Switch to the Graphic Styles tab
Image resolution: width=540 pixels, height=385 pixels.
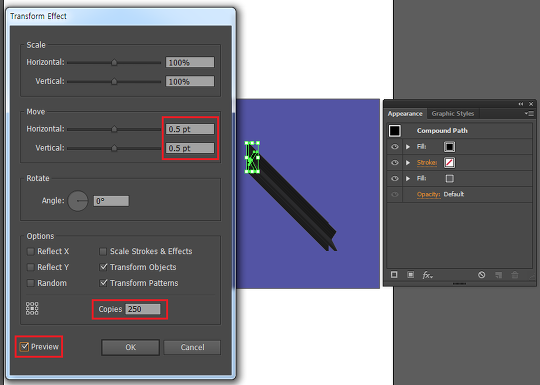pyautogui.click(x=453, y=114)
